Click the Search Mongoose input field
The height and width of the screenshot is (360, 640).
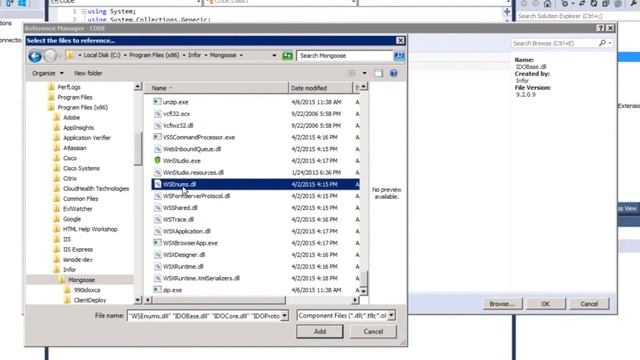345,56
